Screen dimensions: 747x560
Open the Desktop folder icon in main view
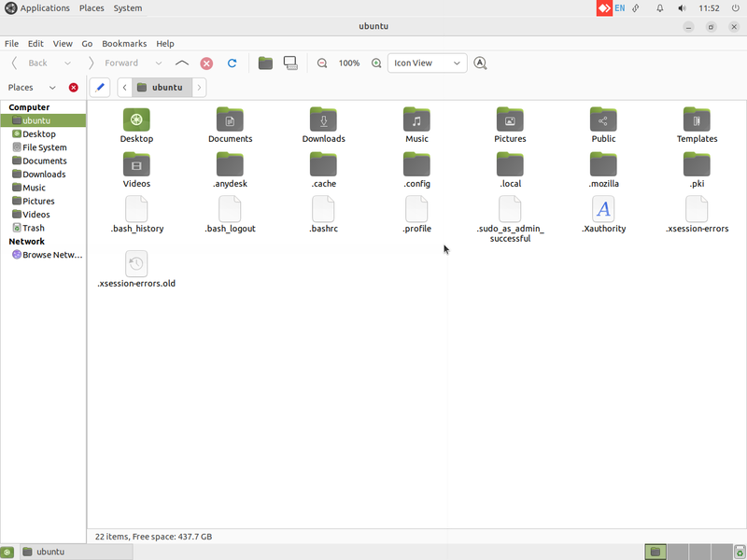[136, 125]
